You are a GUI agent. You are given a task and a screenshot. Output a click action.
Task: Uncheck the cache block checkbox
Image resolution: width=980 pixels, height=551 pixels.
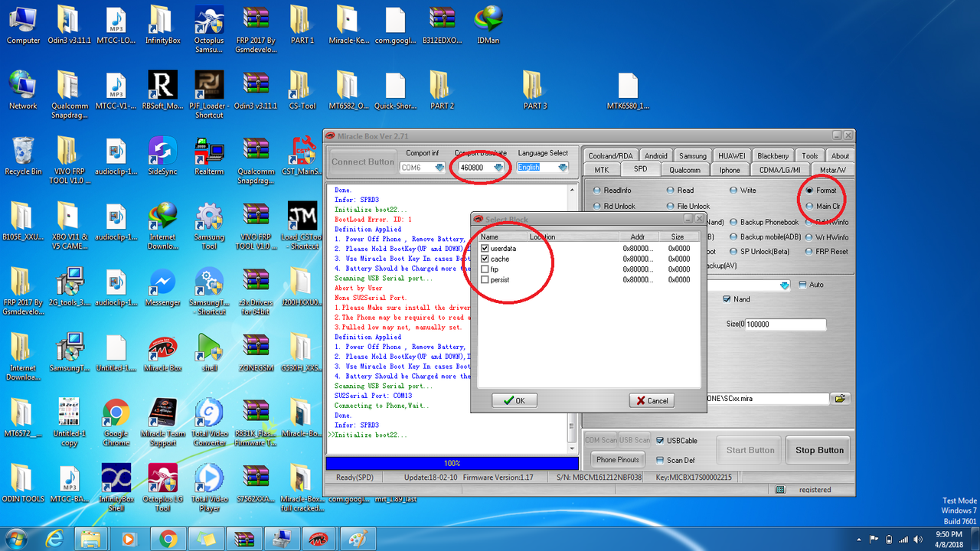click(485, 259)
